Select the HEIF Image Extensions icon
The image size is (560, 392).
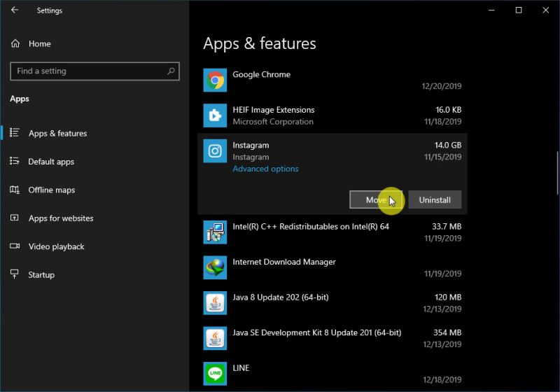coord(215,115)
